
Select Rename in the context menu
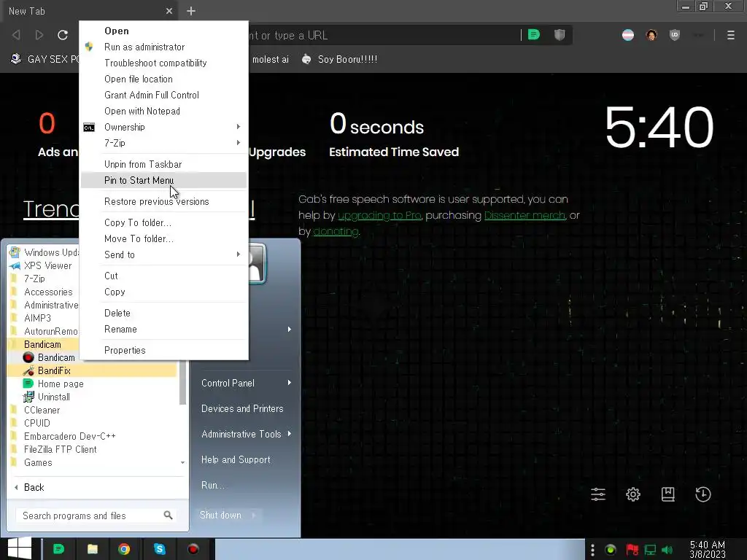[x=164, y=329]
